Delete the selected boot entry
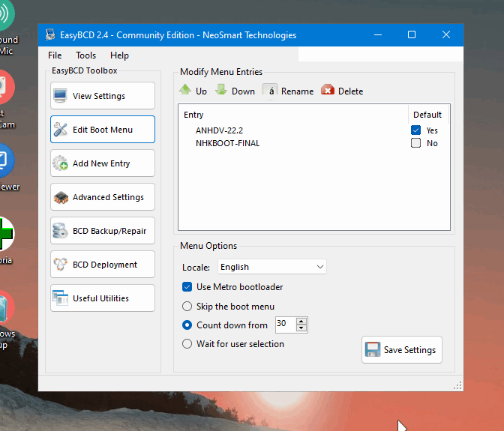 [342, 91]
